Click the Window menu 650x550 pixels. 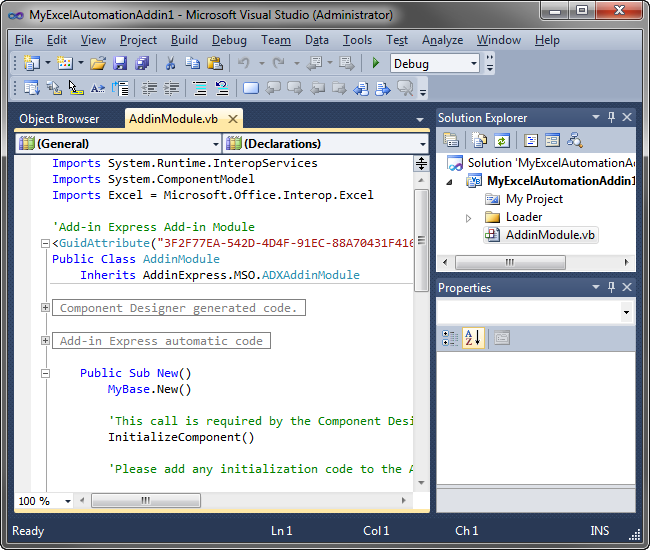pyautogui.click(x=499, y=40)
